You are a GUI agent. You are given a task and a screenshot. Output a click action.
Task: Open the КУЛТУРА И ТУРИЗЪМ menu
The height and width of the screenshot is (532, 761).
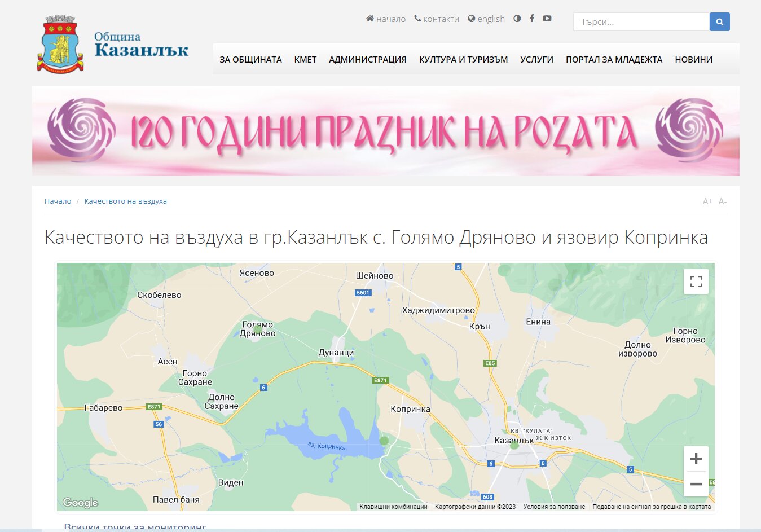click(463, 60)
